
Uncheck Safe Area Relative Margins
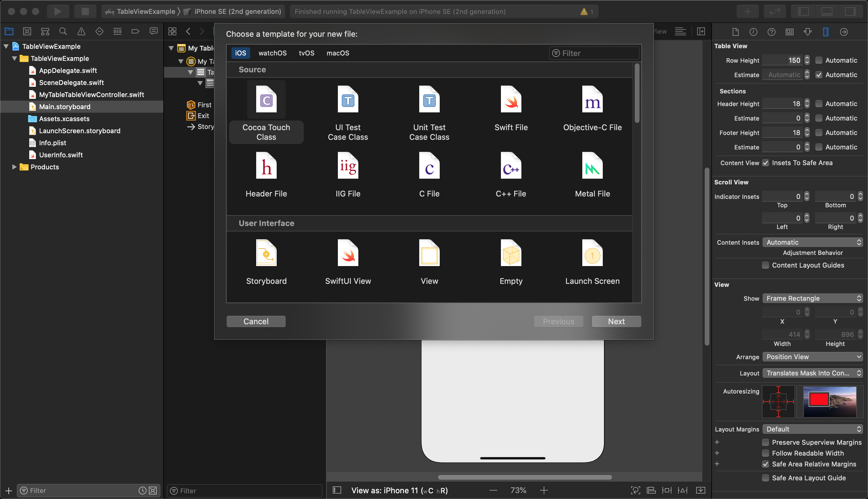tap(765, 464)
